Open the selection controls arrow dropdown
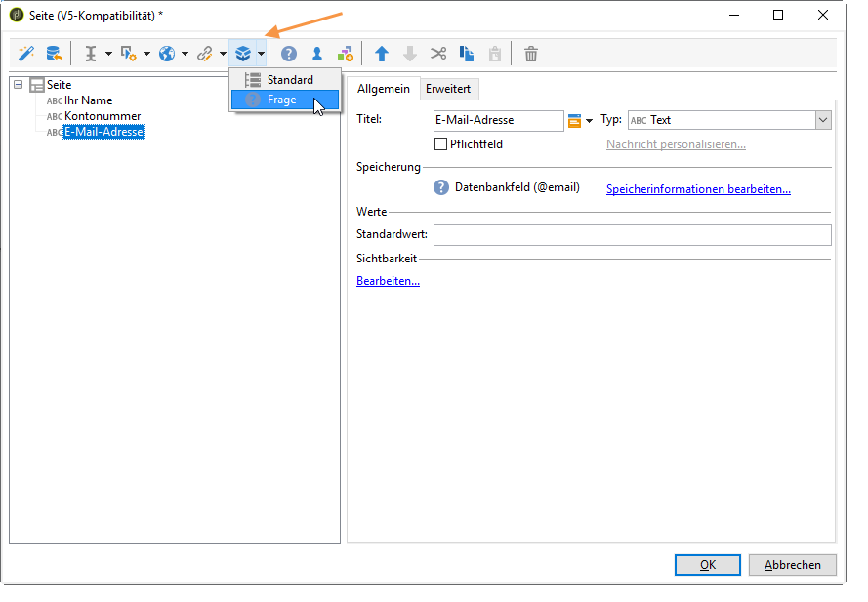 146,54
